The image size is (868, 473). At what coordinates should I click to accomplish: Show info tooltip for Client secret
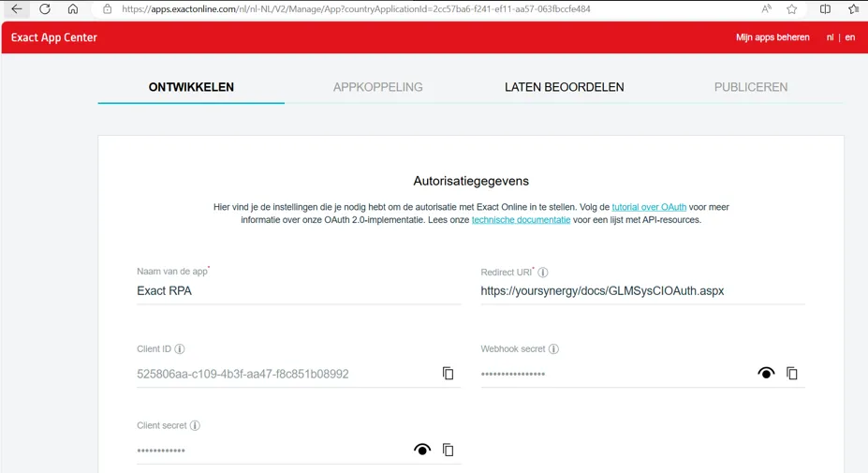click(x=195, y=425)
